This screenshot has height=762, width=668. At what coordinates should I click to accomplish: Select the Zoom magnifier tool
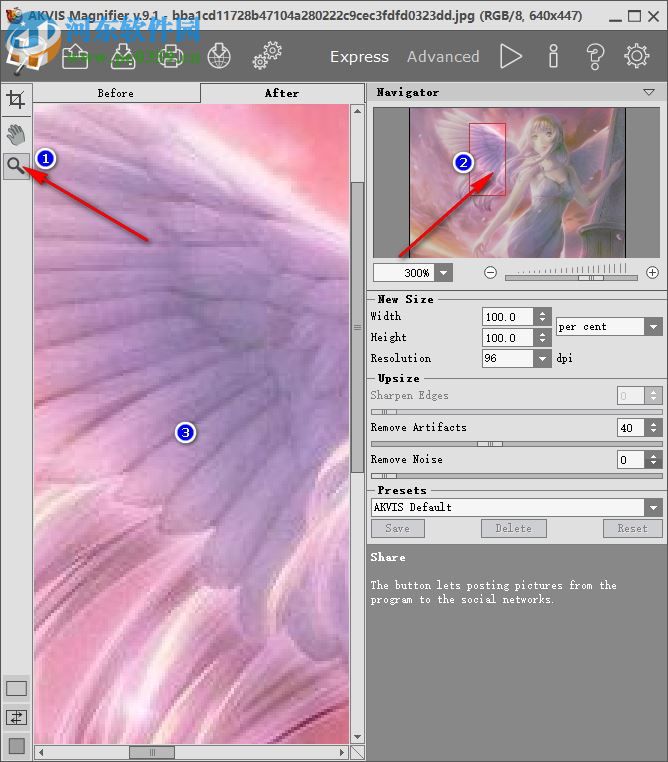pyautogui.click(x=16, y=166)
